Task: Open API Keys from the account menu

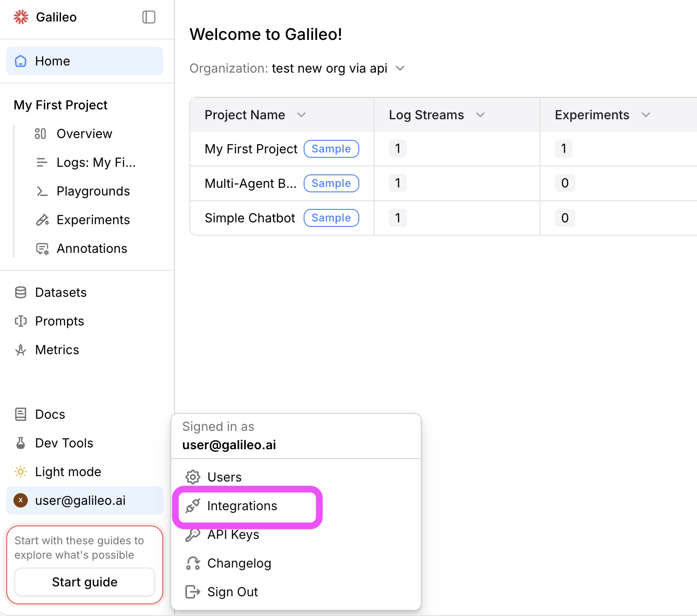Action: [x=233, y=534]
